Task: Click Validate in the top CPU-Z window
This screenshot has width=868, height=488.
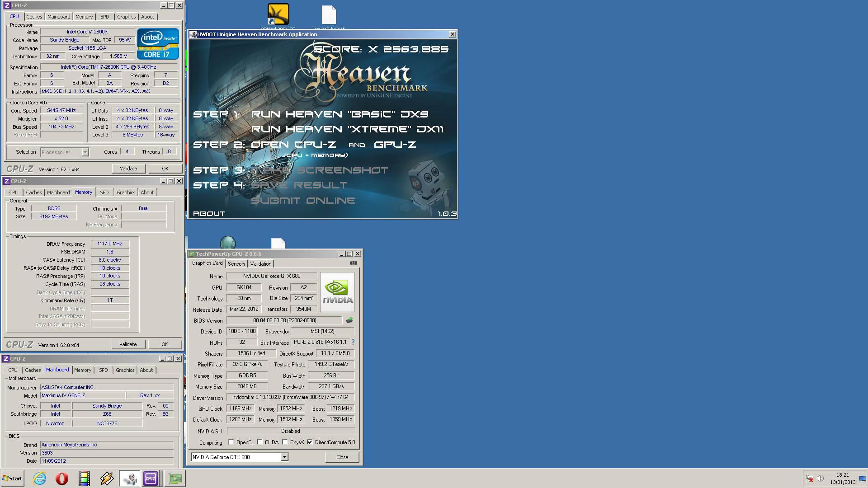Action: pos(128,169)
